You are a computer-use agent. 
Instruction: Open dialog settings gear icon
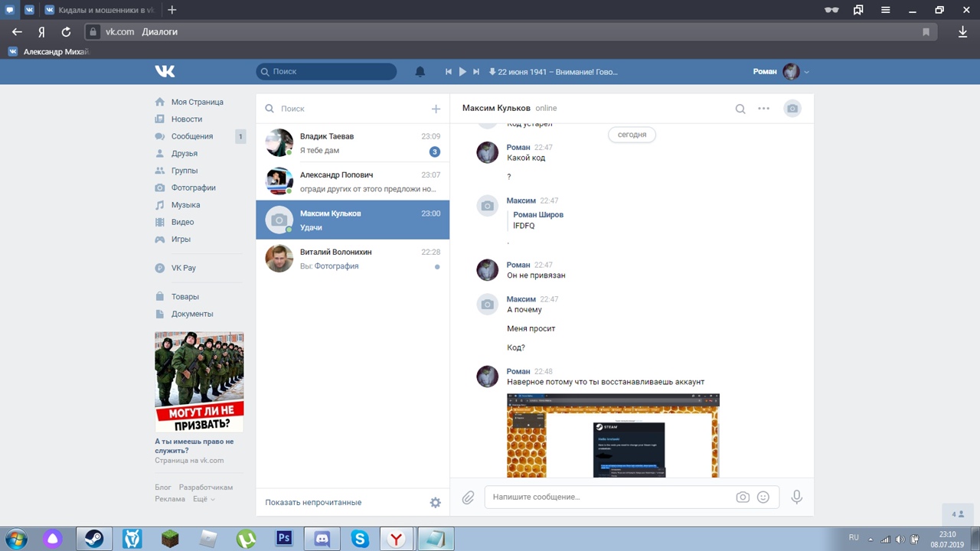[x=435, y=503]
